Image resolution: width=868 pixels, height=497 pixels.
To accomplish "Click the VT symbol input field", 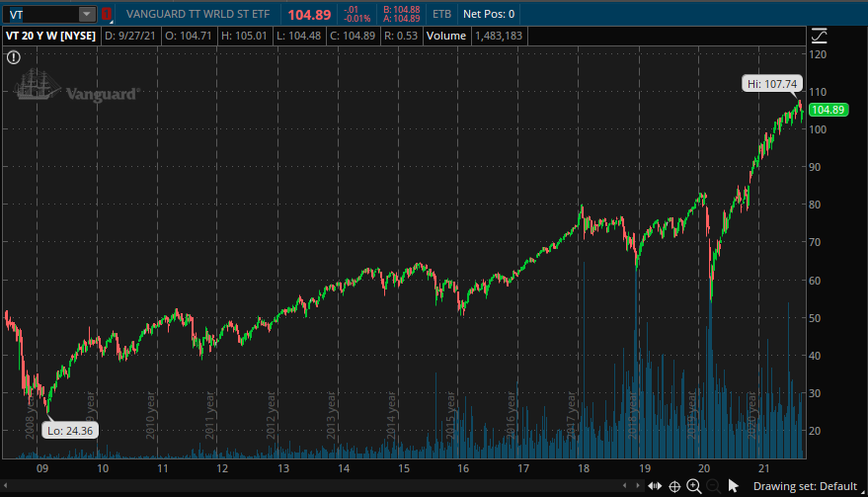I will click(40, 15).
